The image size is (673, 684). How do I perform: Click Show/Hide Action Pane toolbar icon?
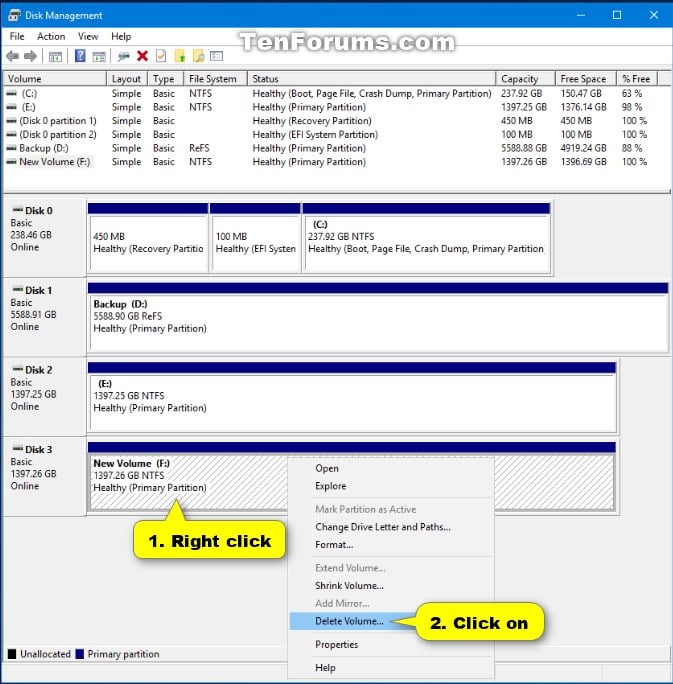(x=99, y=56)
